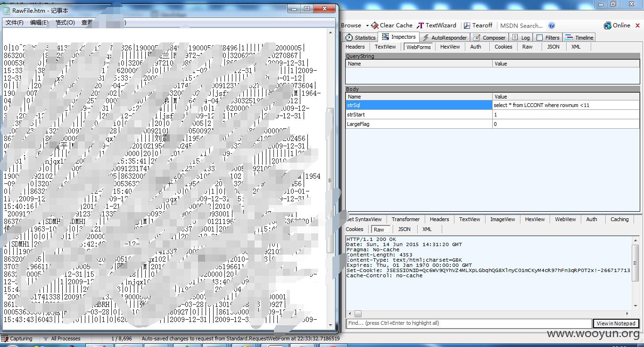Open Notepad 编辑(E) menu
Image resolution: width=644 pixels, height=347 pixels.
coord(39,23)
